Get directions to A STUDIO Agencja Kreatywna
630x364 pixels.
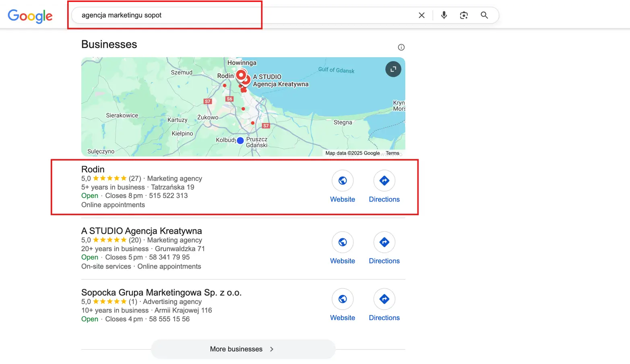(384, 242)
